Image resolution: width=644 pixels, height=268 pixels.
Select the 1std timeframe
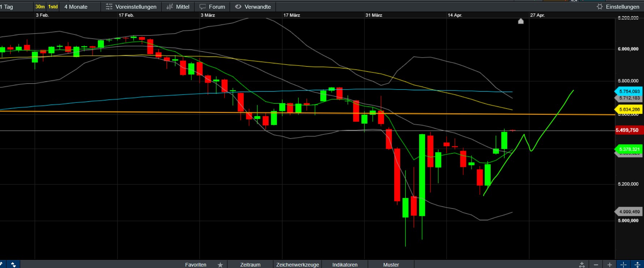coord(53,7)
